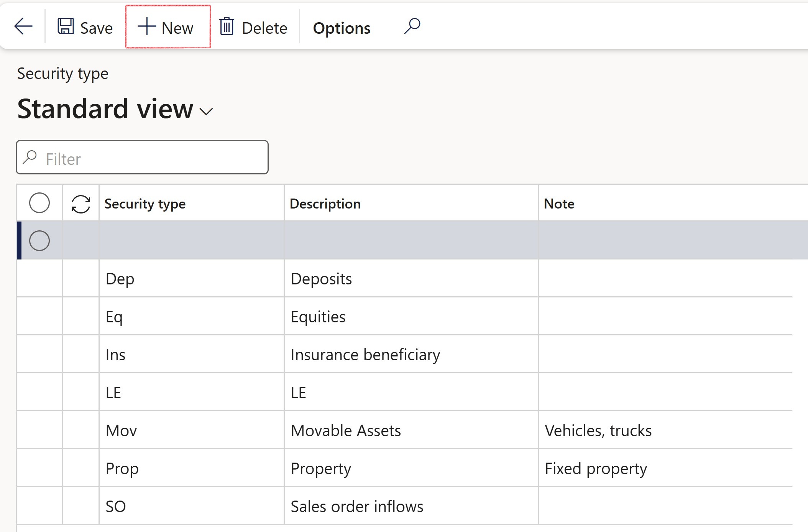Go back with the left arrow icon
808x532 pixels.
[x=23, y=27]
